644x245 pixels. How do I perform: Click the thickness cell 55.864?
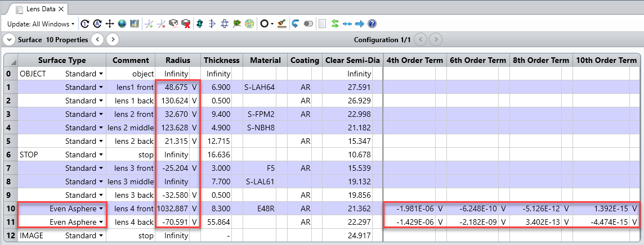point(216,223)
